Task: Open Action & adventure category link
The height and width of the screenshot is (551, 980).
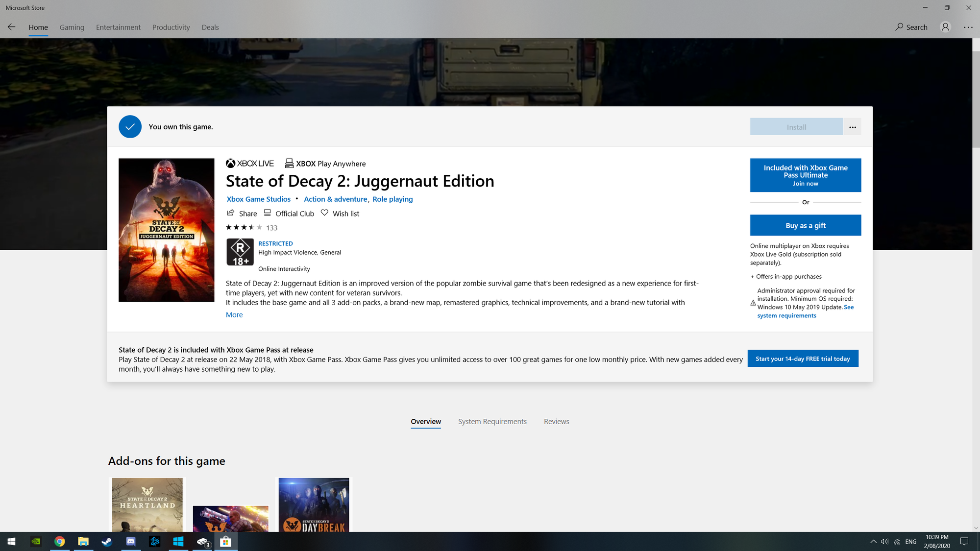Action: pyautogui.click(x=336, y=199)
